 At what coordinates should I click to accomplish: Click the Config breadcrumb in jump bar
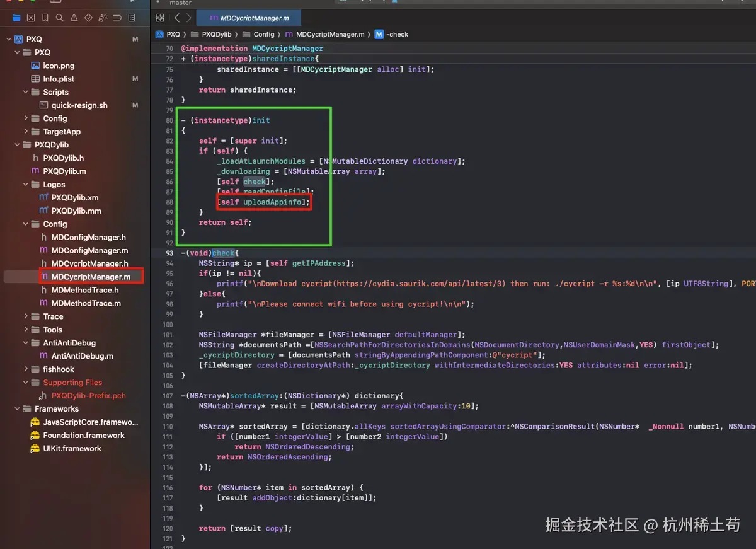(258, 35)
